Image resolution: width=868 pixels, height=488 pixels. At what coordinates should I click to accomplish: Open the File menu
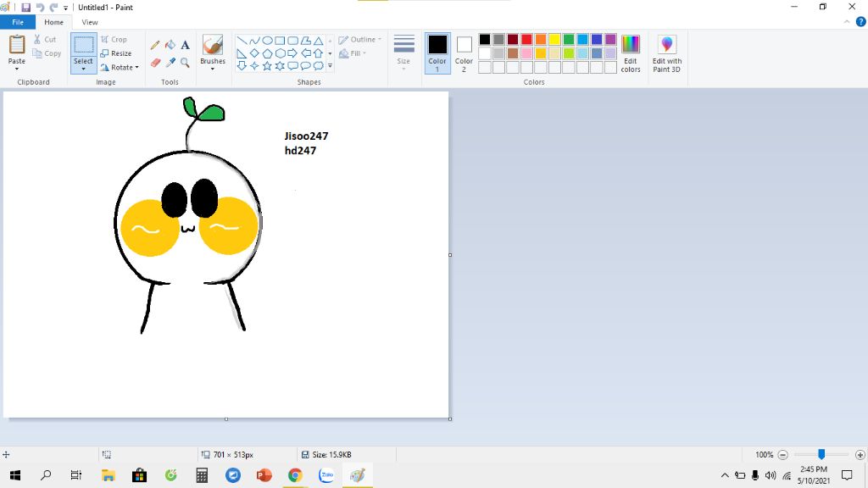pos(18,22)
